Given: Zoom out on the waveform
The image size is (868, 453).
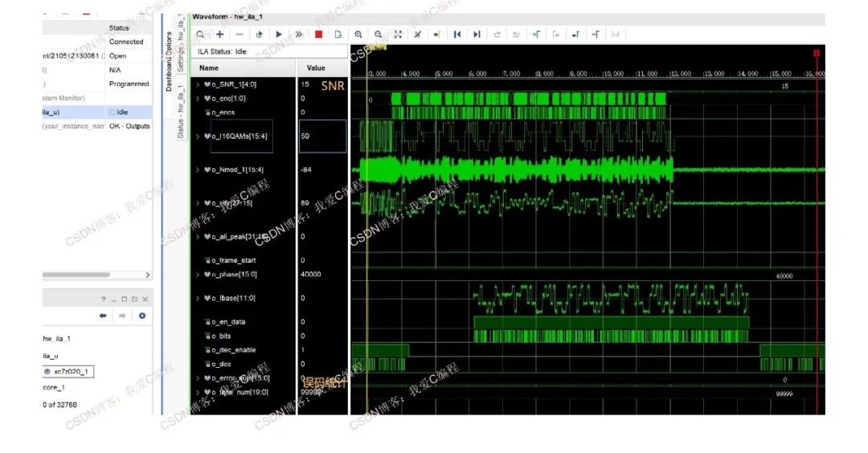Looking at the screenshot, I should [378, 35].
